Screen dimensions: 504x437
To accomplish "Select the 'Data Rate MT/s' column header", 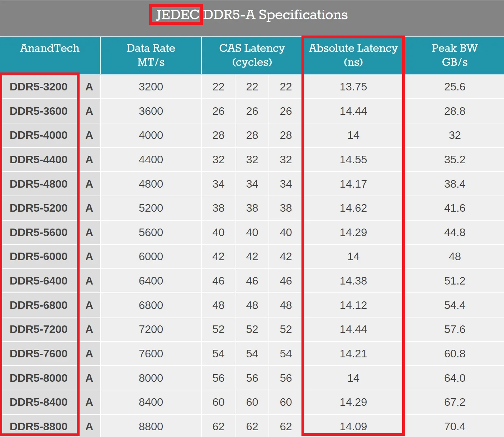I will tap(151, 55).
